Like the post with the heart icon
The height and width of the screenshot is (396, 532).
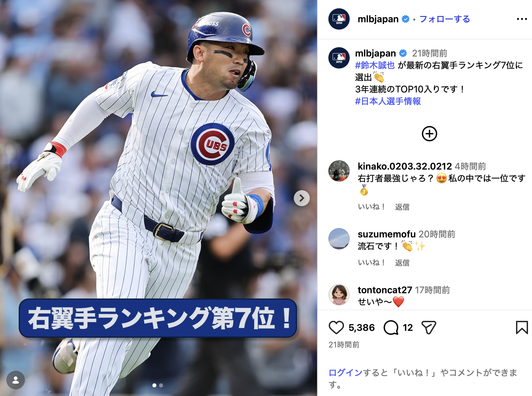[336, 328]
